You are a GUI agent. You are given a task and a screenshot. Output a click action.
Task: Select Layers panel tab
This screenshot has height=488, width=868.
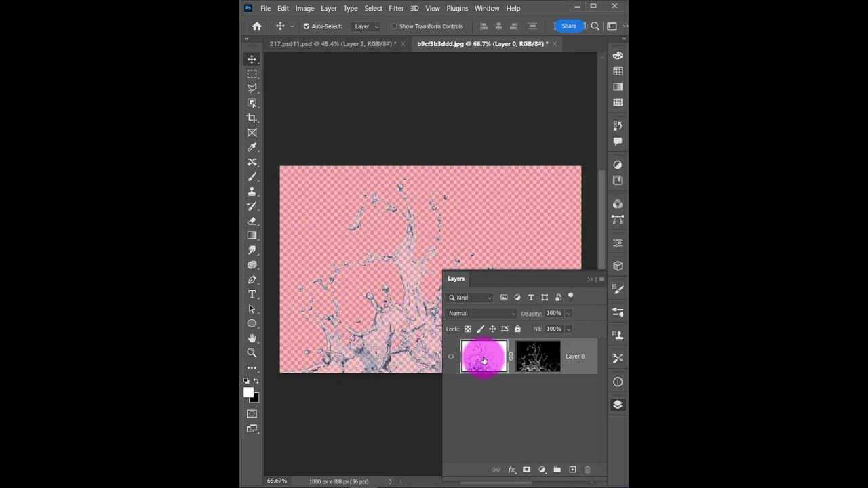(x=456, y=279)
